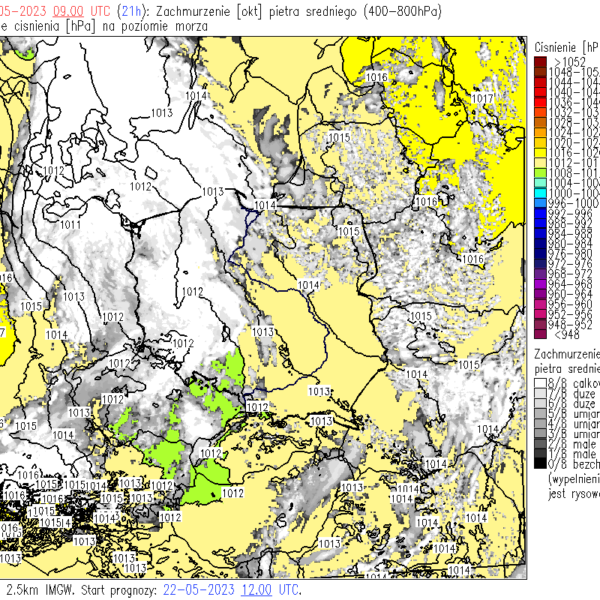The width and height of the screenshot is (600, 600).
Task: Click the <948 hPa legend swatch
Action: point(540,333)
